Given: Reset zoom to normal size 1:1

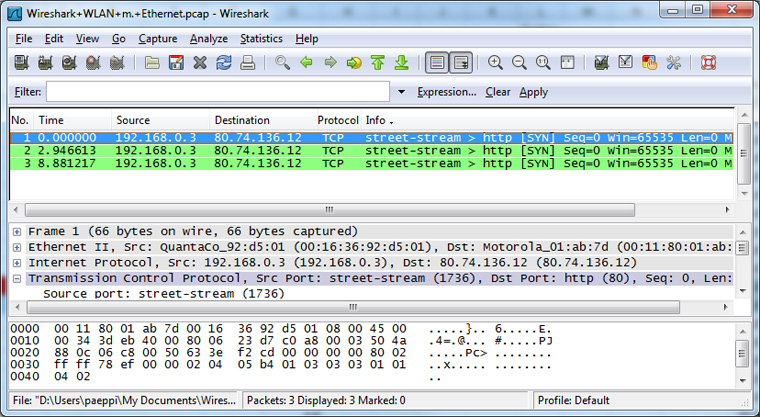Looking at the screenshot, I should pos(543,63).
